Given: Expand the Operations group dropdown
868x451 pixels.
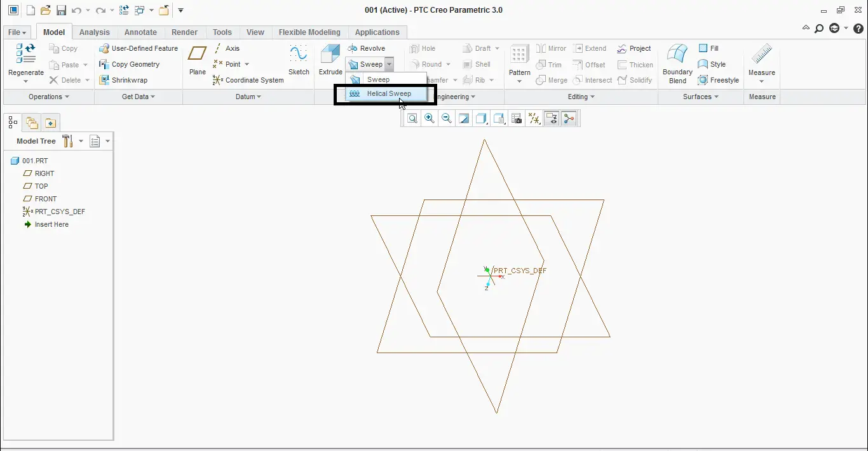Looking at the screenshot, I should click(x=49, y=97).
